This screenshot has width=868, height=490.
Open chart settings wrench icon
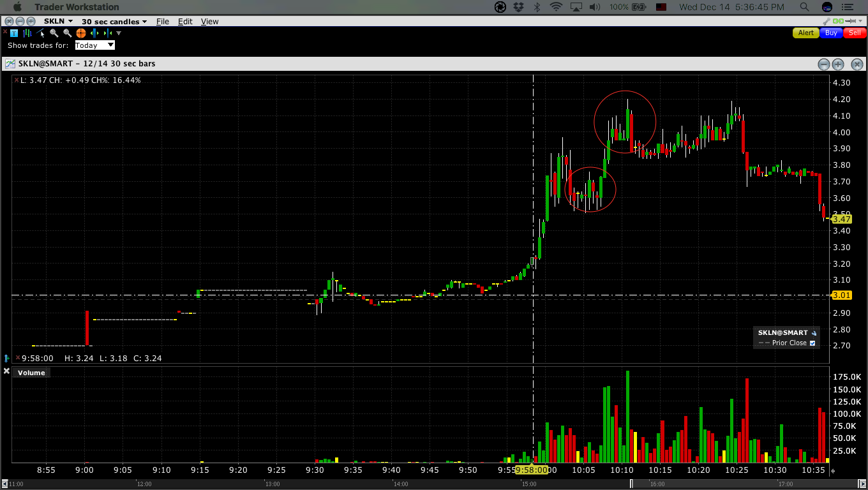coord(827,21)
